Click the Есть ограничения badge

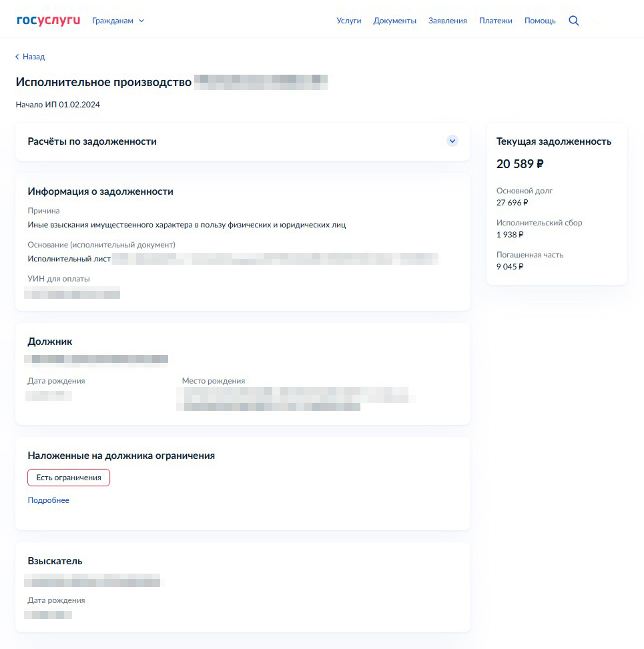69,478
